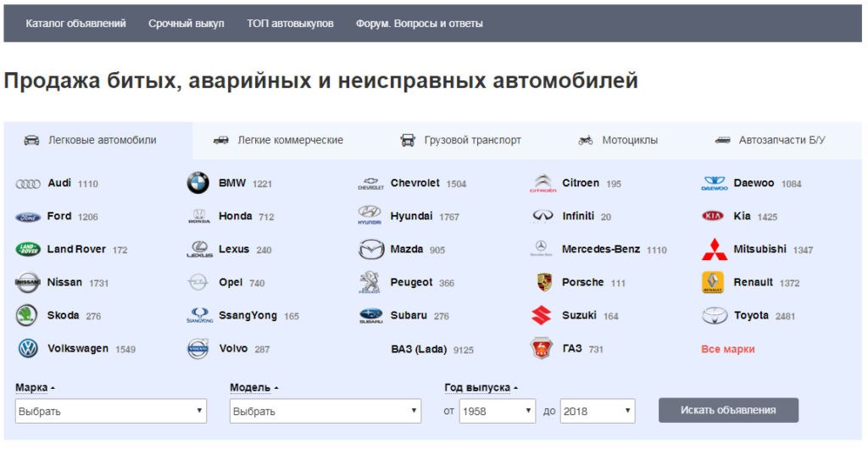Click the Nissan brand logo
Screen dimensions: 868x455
click(28, 283)
